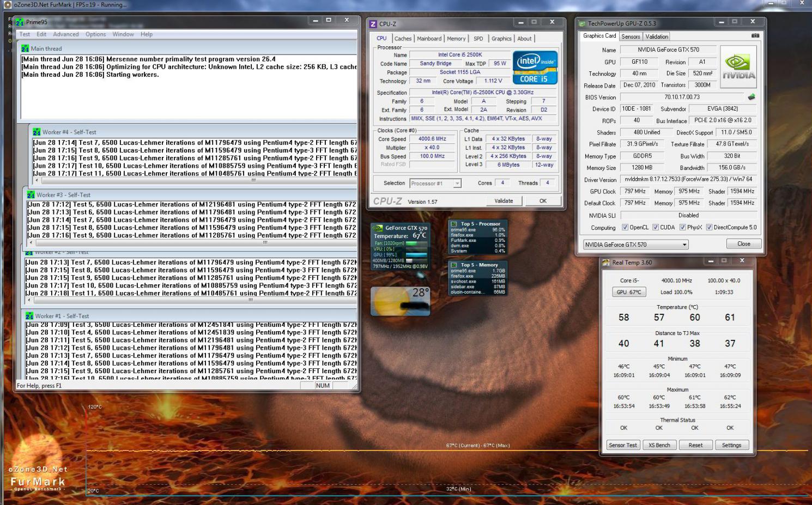The image size is (812, 505).
Task: Open the Test menu in Prime95
Action: [x=25, y=34]
